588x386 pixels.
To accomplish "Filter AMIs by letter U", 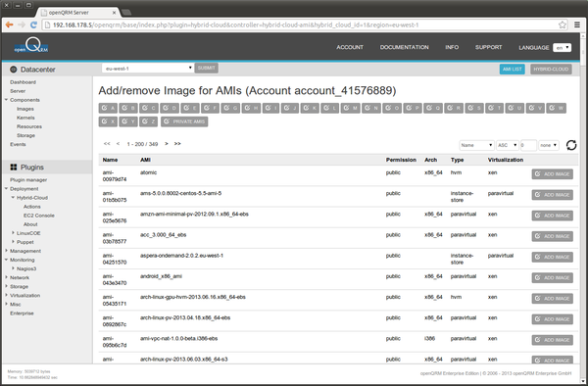I will click(x=514, y=109).
